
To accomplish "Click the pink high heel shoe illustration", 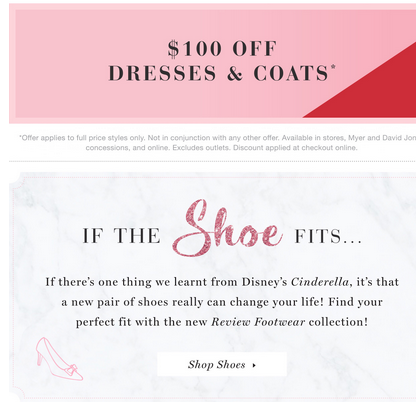I will pos(59,359).
